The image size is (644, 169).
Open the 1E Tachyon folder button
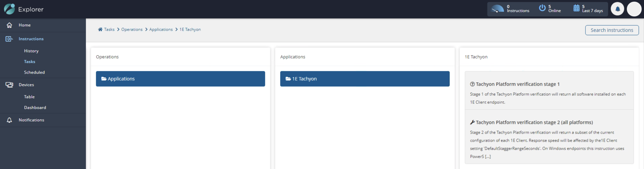[x=365, y=79]
